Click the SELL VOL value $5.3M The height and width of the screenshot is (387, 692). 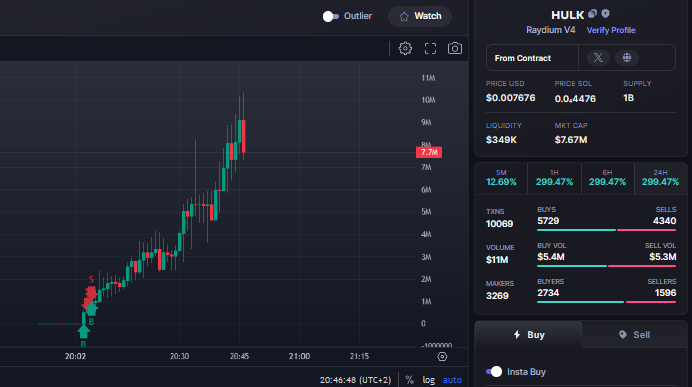(x=662, y=257)
